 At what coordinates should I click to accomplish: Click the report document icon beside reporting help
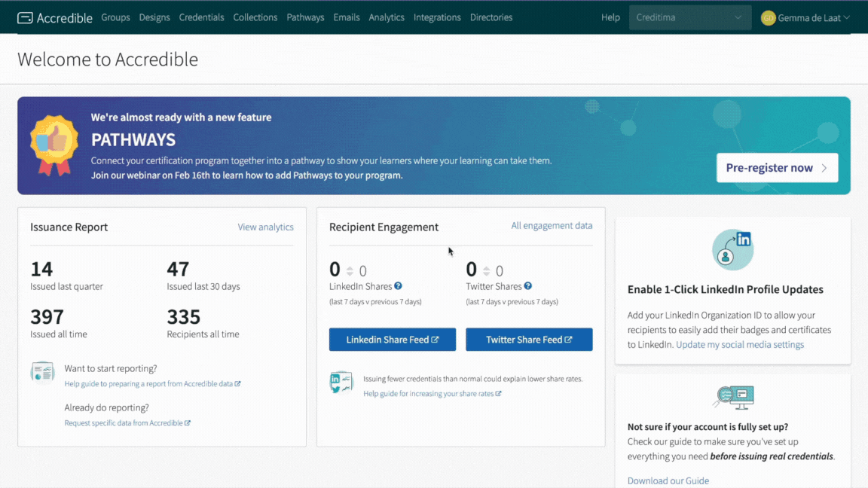click(x=42, y=374)
